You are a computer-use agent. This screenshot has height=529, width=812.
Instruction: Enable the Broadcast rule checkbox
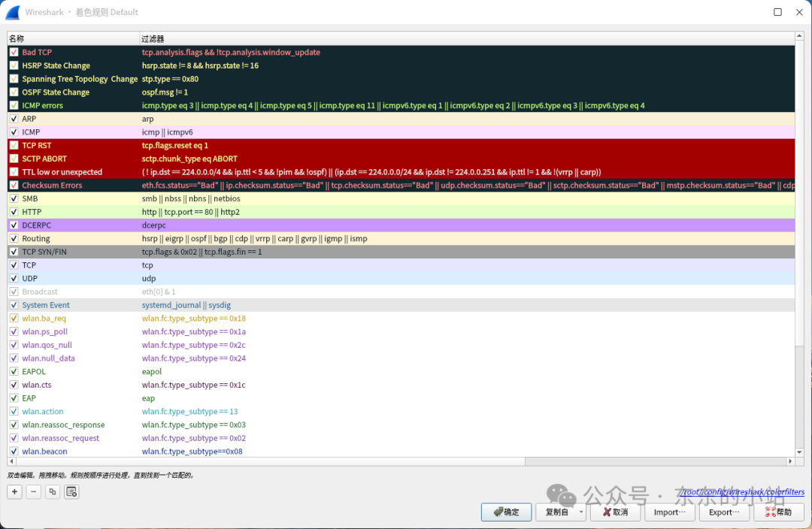(x=14, y=292)
